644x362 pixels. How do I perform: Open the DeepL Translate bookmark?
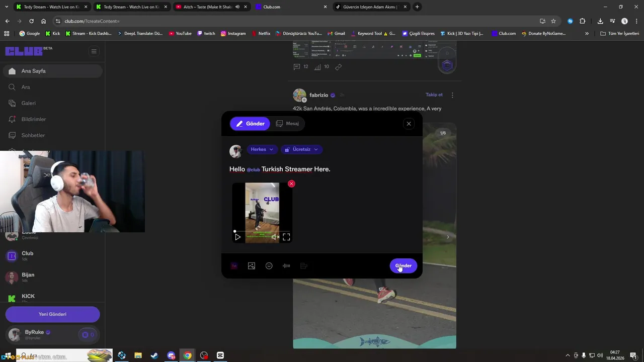140,34
